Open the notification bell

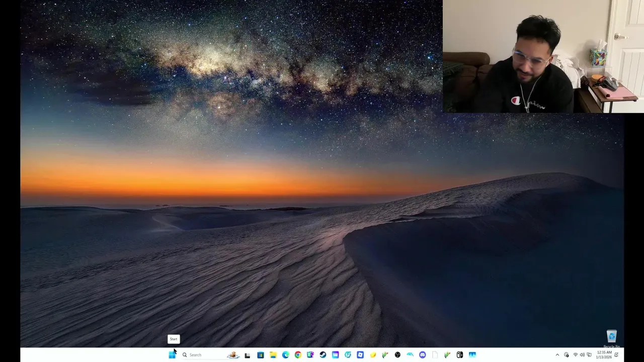pos(616,355)
